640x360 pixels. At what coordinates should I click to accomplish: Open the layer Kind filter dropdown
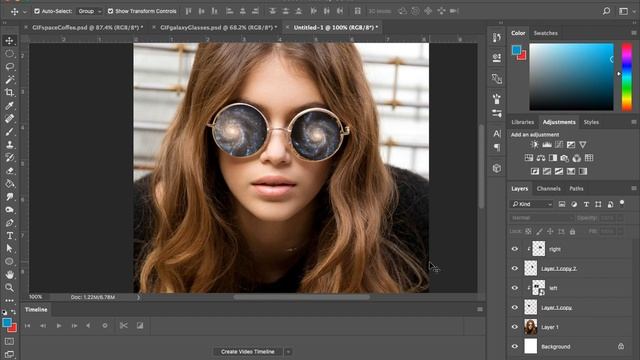532,204
